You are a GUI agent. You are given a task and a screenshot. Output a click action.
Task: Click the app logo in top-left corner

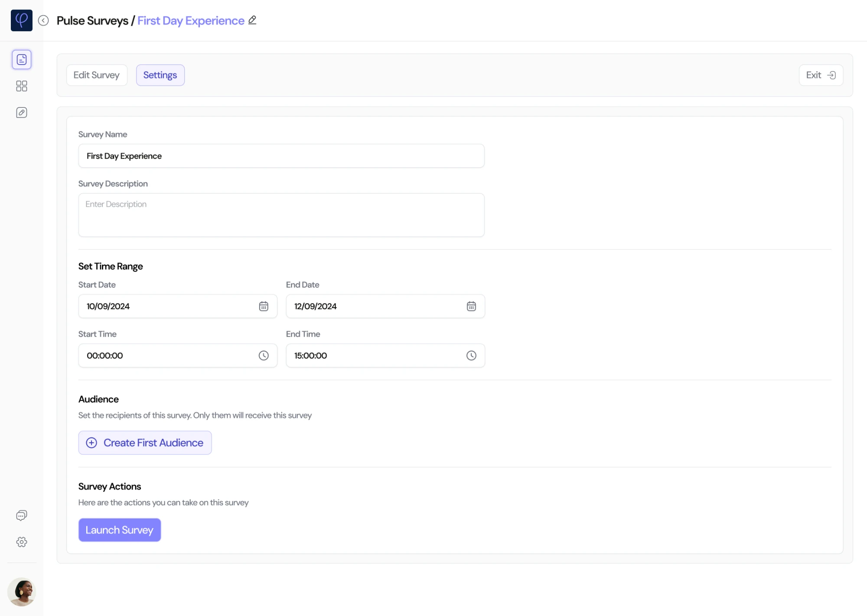pyautogui.click(x=22, y=20)
